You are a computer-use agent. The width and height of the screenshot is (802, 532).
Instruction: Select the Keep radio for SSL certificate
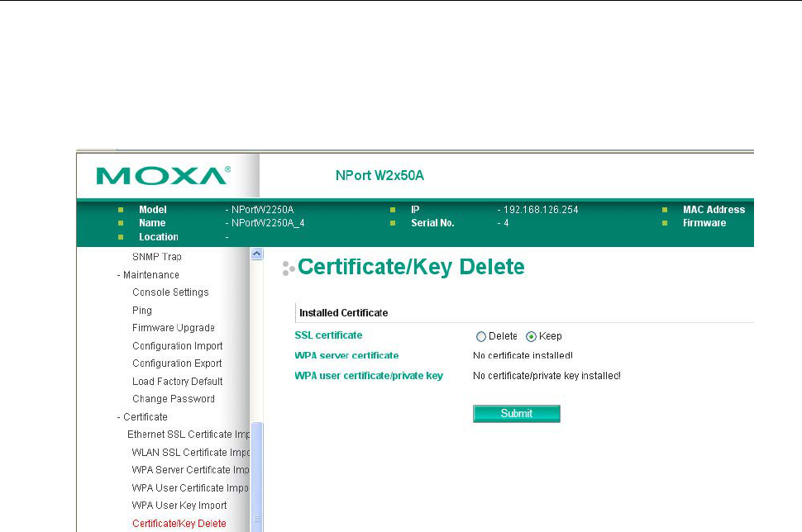click(531, 336)
